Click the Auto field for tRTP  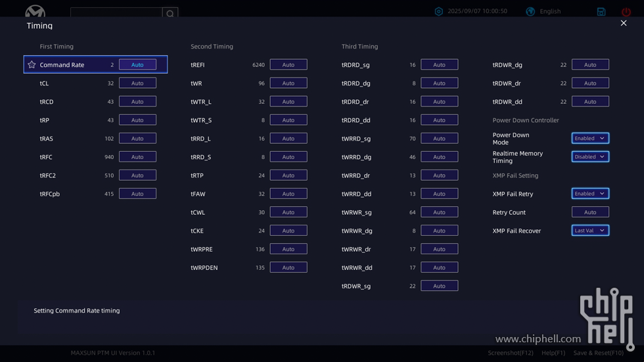288,175
